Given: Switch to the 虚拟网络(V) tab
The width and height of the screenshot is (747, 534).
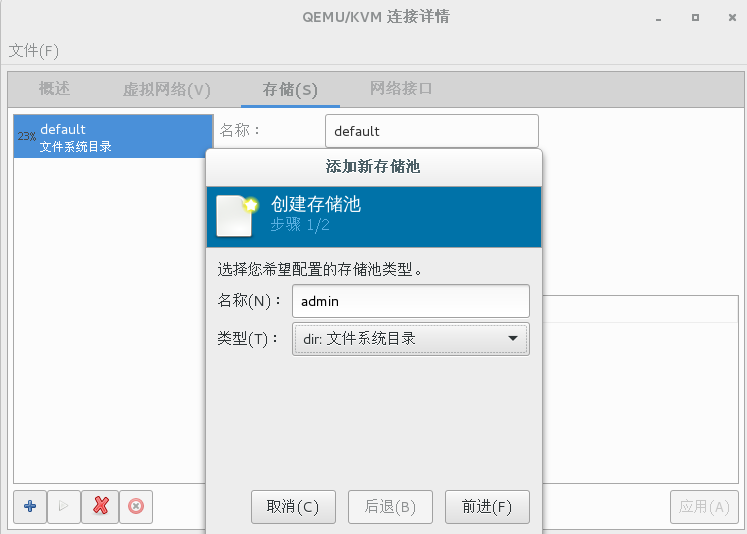Looking at the screenshot, I should tap(167, 89).
